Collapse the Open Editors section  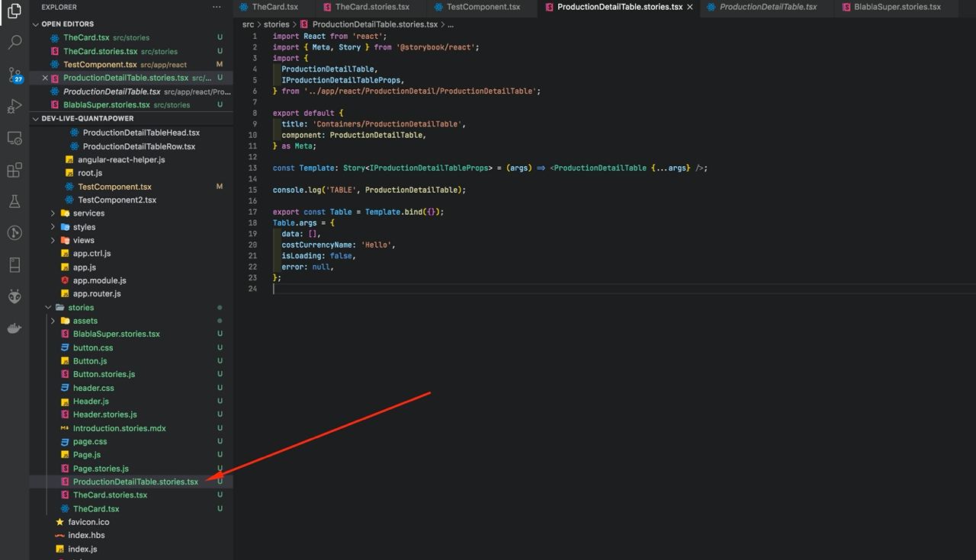click(36, 24)
